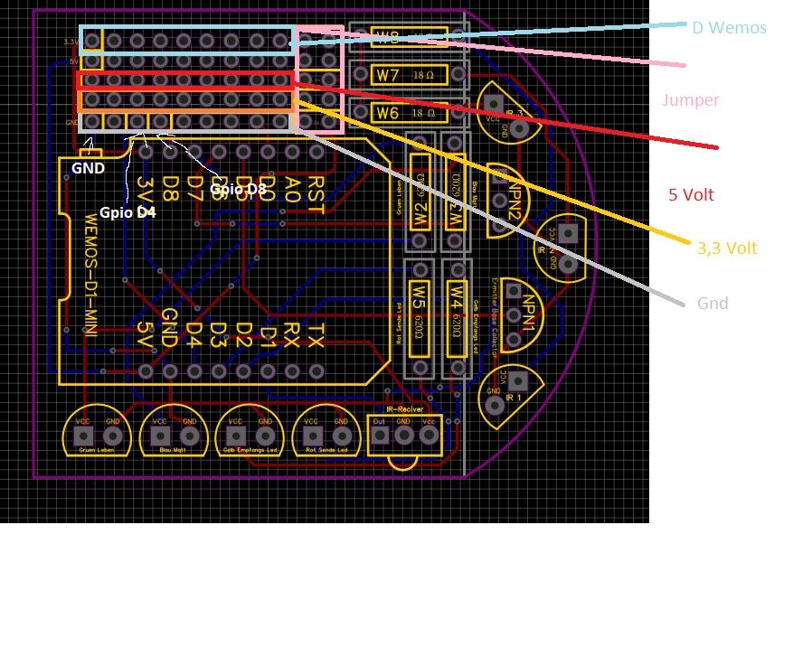
Task: Click the Gruen Leben LED VCC pad
Action: click(83, 436)
